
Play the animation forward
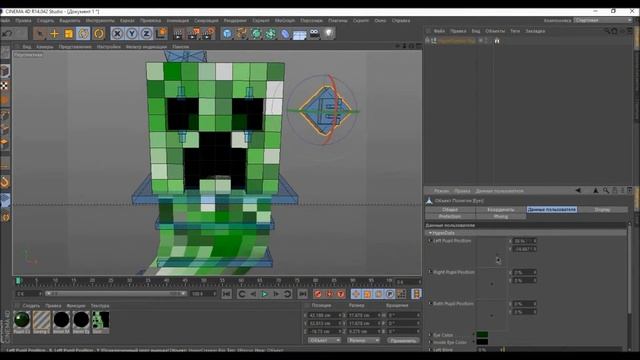(x=265, y=294)
